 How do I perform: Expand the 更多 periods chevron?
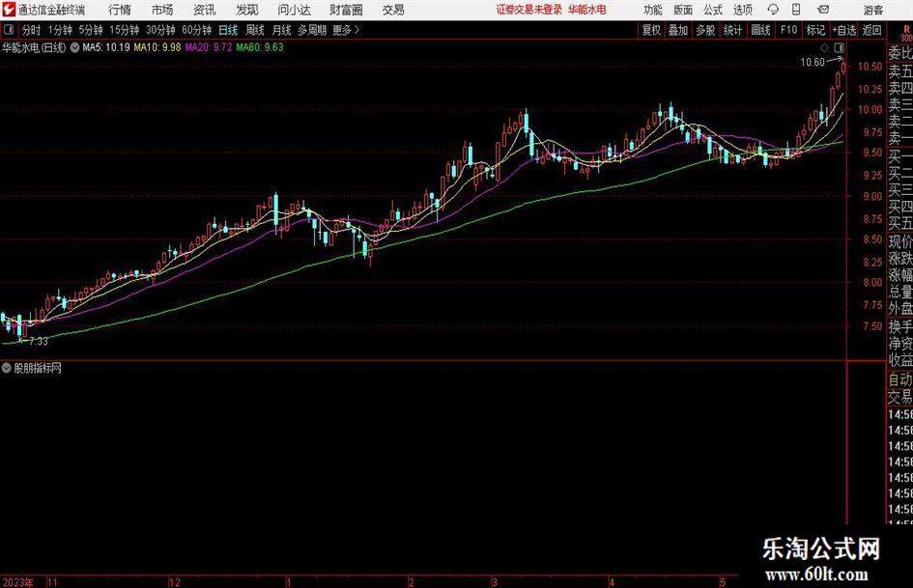[x=357, y=30]
